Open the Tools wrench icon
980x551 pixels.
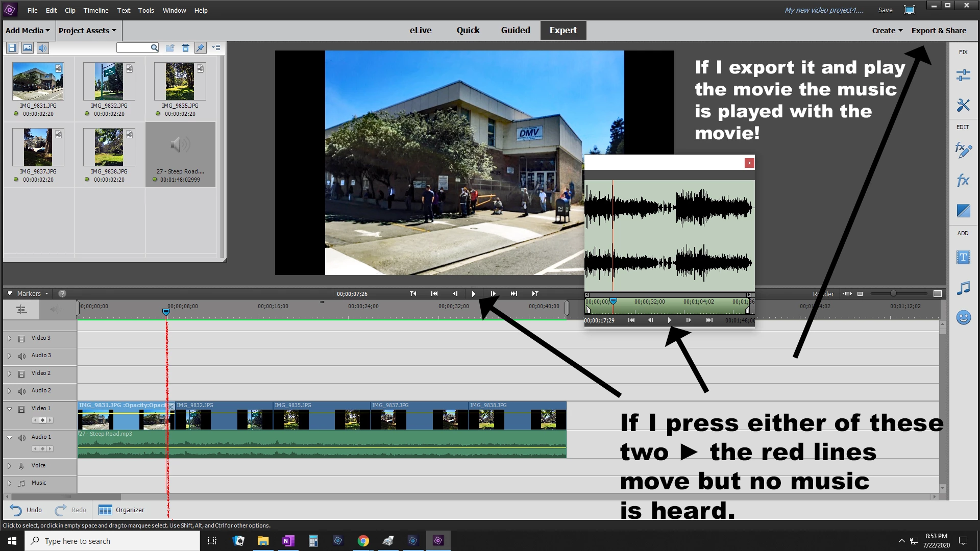[963, 105]
